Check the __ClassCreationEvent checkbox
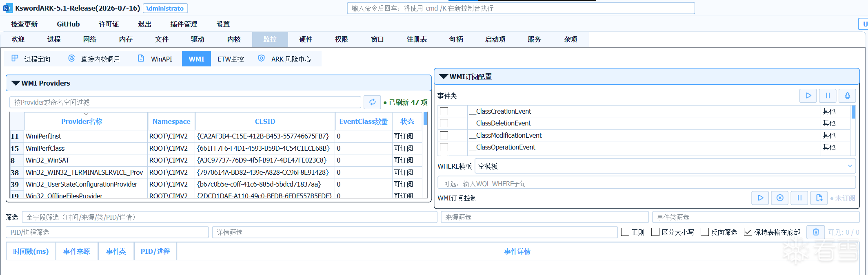The image size is (868, 275). coord(444,111)
